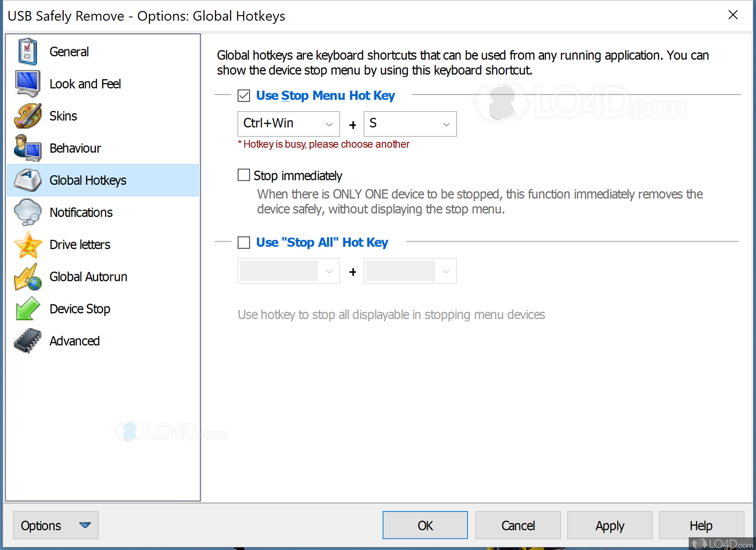Image resolution: width=756 pixels, height=550 pixels.
Task: Open the Help documentation
Action: pyautogui.click(x=700, y=525)
